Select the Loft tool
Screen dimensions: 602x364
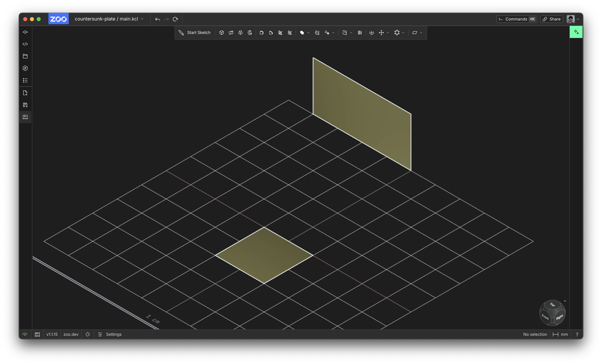pos(240,32)
